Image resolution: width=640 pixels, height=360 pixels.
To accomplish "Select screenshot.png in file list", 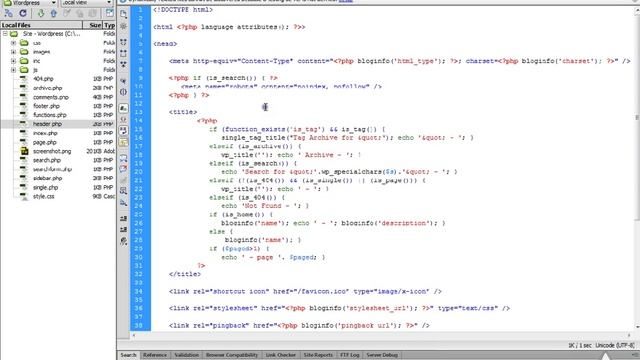I will pyautogui.click(x=52, y=151).
